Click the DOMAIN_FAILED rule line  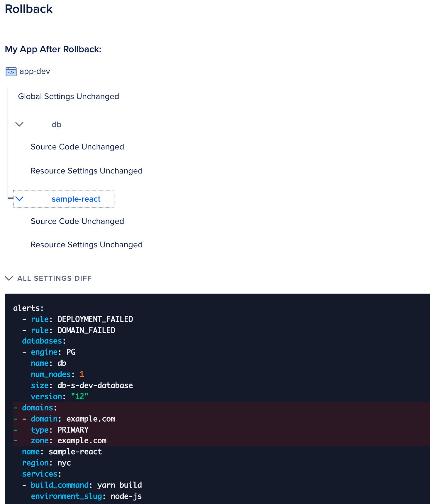pyautogui.click(x=69, y=330)
